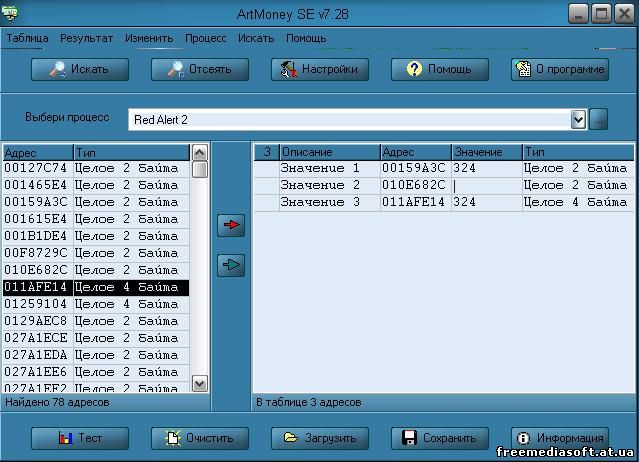Close the ArtMoney window
Image resolution: width=639 pixels, height=462 pixels.
[x=624, y=14]
